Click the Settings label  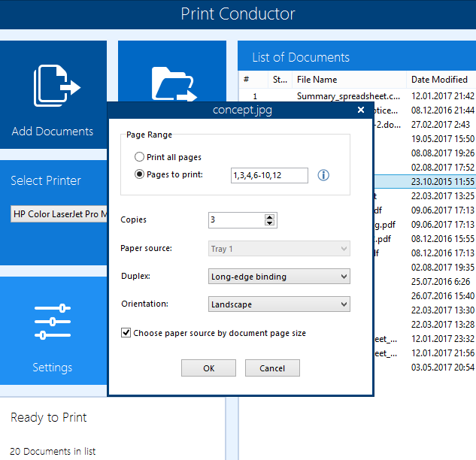(x=53, y=368)
